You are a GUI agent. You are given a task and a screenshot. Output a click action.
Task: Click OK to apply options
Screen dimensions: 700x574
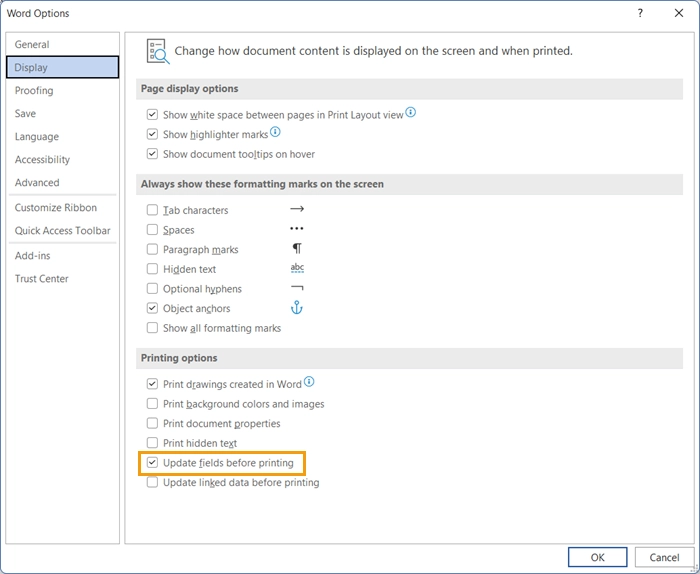point(597,557)
